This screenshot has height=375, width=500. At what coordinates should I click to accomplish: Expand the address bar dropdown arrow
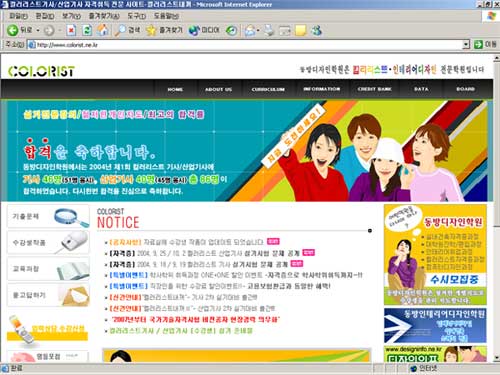point(466,44)
